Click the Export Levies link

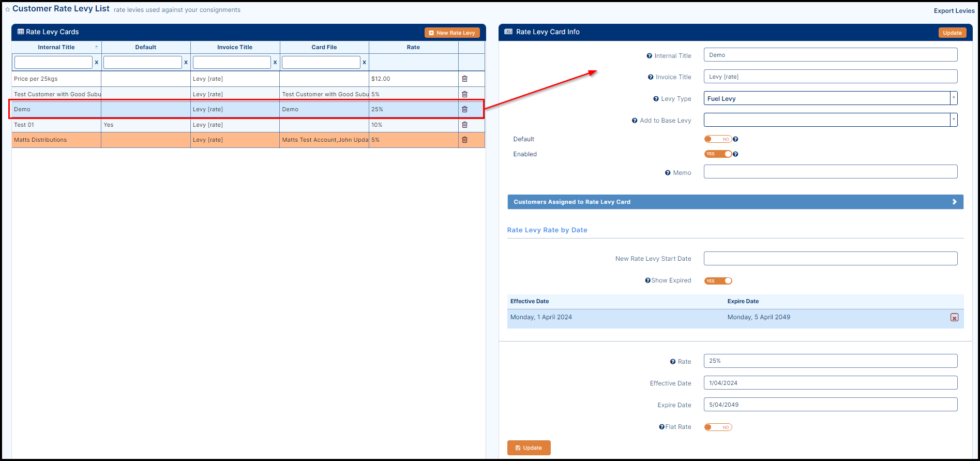[954, 11]
